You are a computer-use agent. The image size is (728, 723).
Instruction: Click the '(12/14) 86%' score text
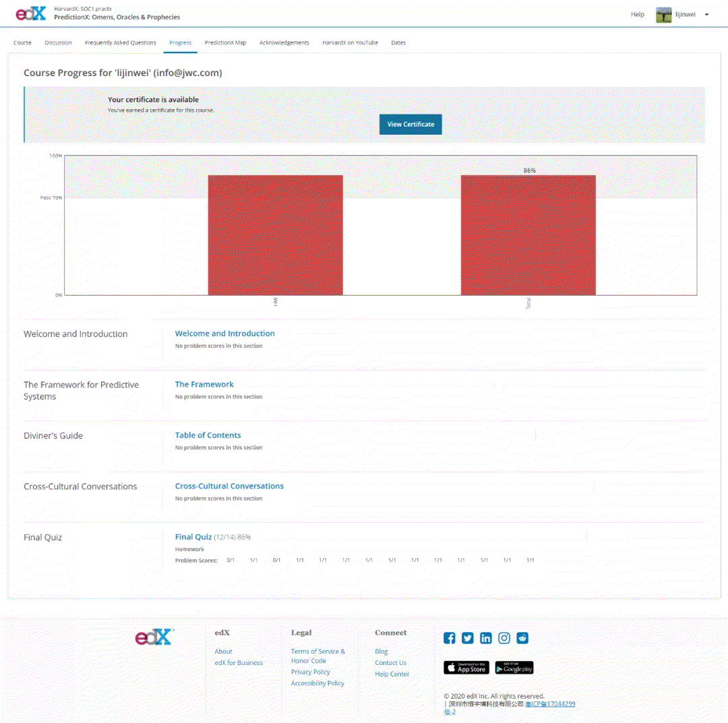tap(232, 537)
